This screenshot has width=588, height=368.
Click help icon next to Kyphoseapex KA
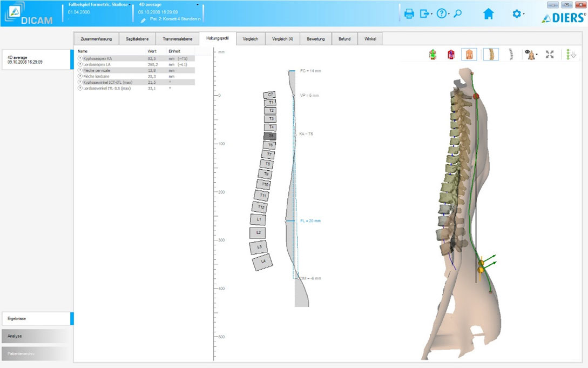80,58
